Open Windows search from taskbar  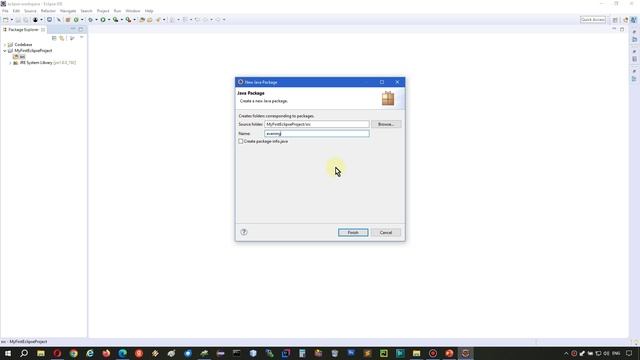coord(24,353)
